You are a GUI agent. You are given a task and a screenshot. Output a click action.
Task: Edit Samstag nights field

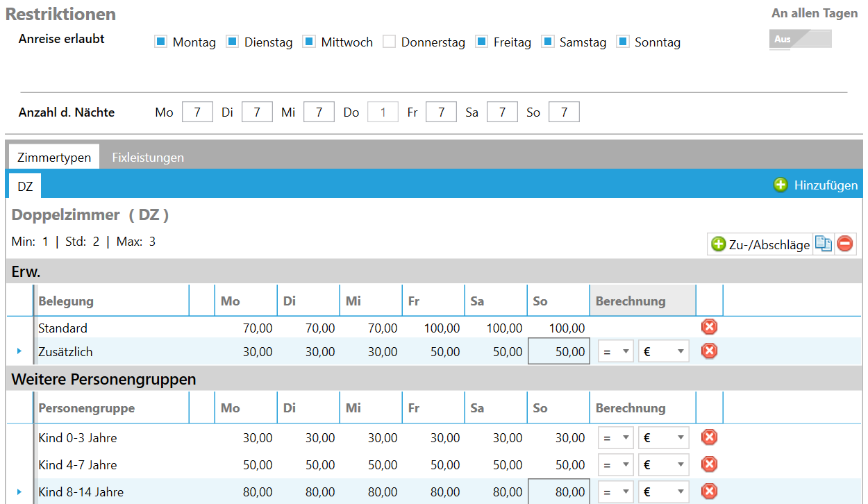502,112
